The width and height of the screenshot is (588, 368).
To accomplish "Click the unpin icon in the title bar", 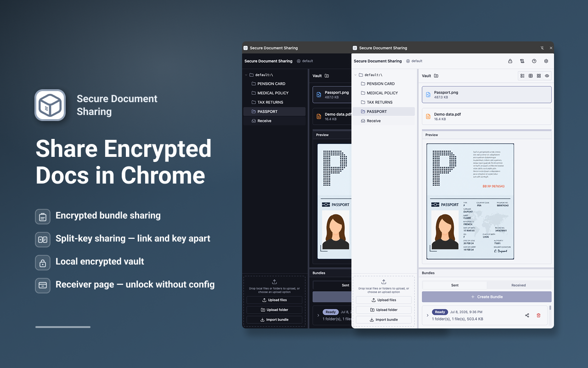I will click(x=542, y=48).
